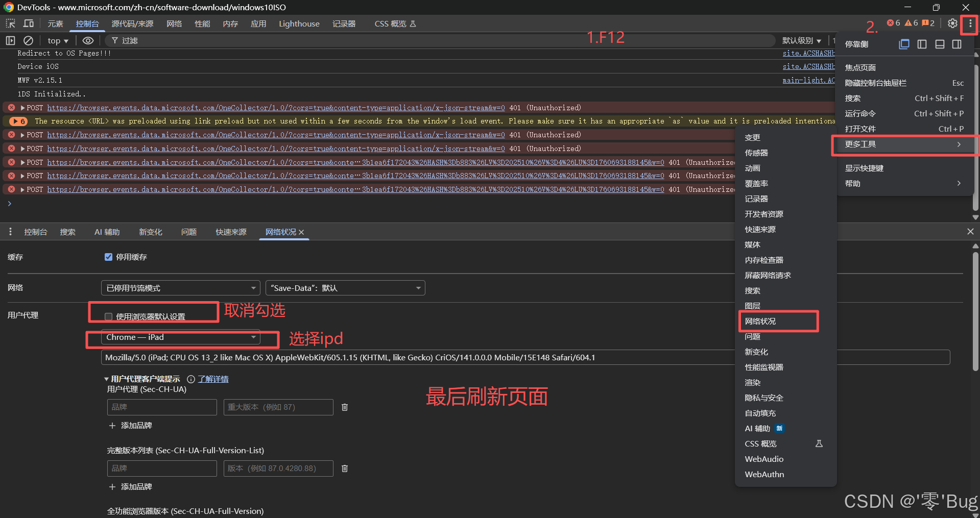Click the plus 添加品牌 under Sec-CH-UA

click(x=130, y=426)
